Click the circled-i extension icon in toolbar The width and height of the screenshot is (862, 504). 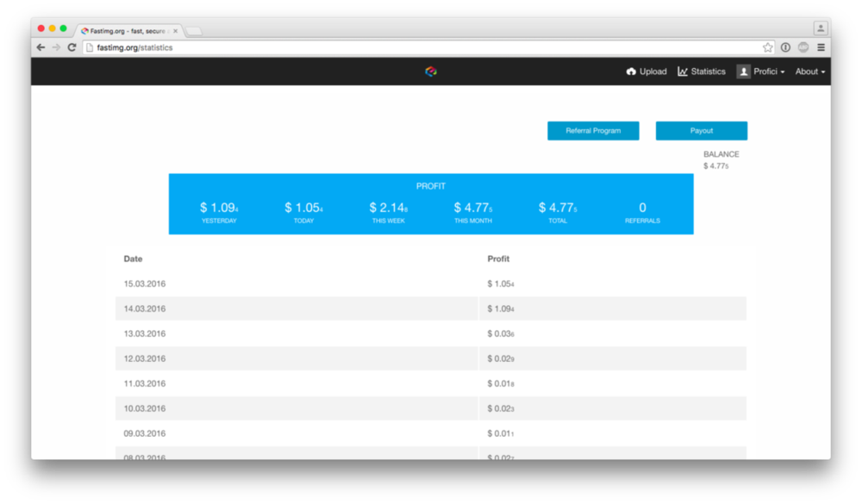[785, 47]
